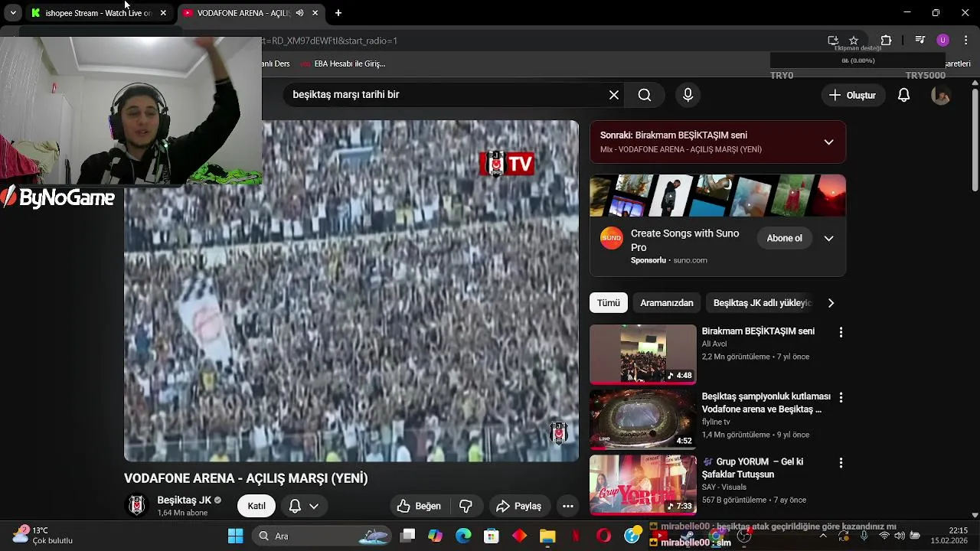Open the subscription notification bell dropdown

[x=304, y=506]
